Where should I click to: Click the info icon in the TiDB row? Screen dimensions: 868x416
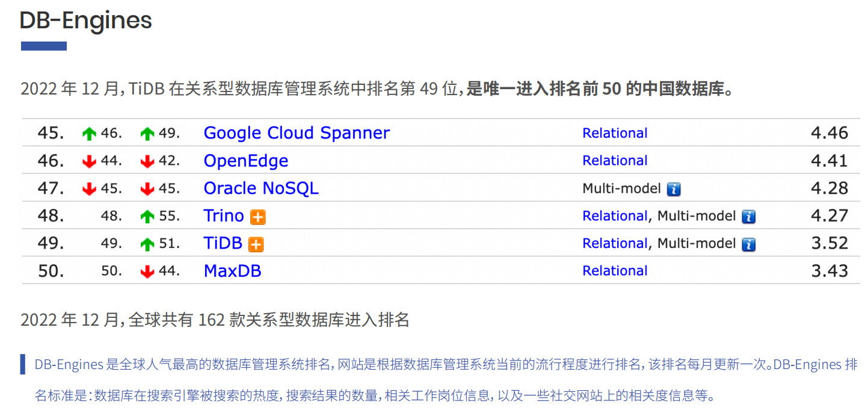point(748,244)
